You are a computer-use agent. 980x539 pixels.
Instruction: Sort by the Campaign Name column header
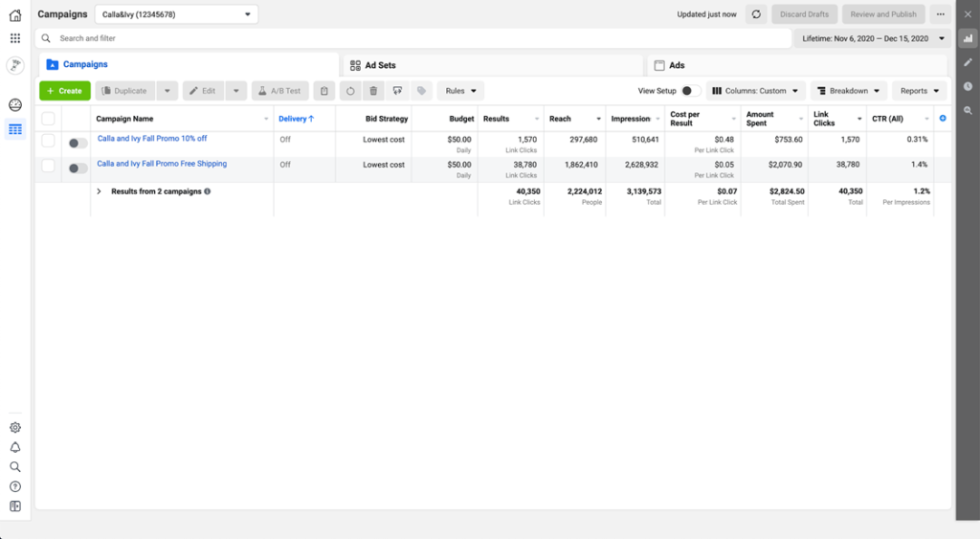[x=124, y=119]
